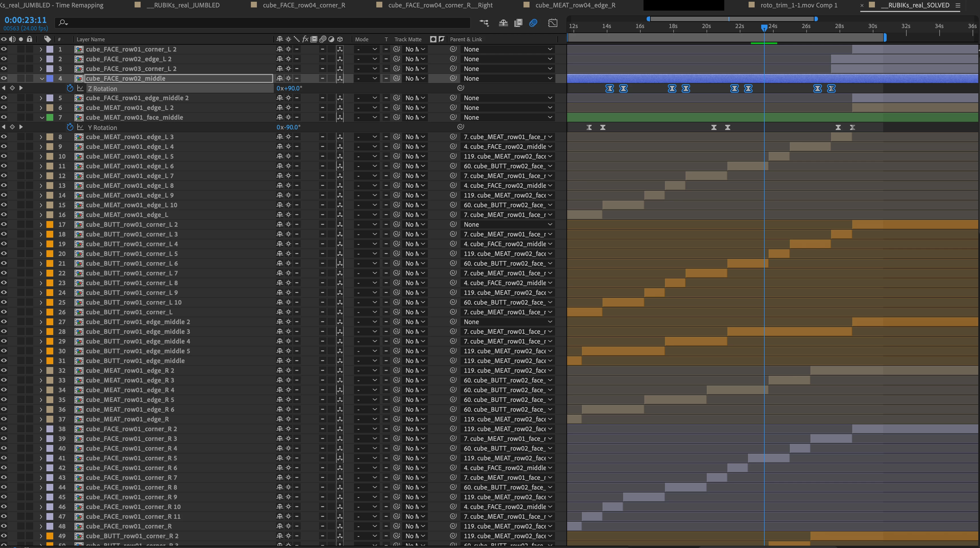Click the Y Rotation graph icon

point(80,127)
